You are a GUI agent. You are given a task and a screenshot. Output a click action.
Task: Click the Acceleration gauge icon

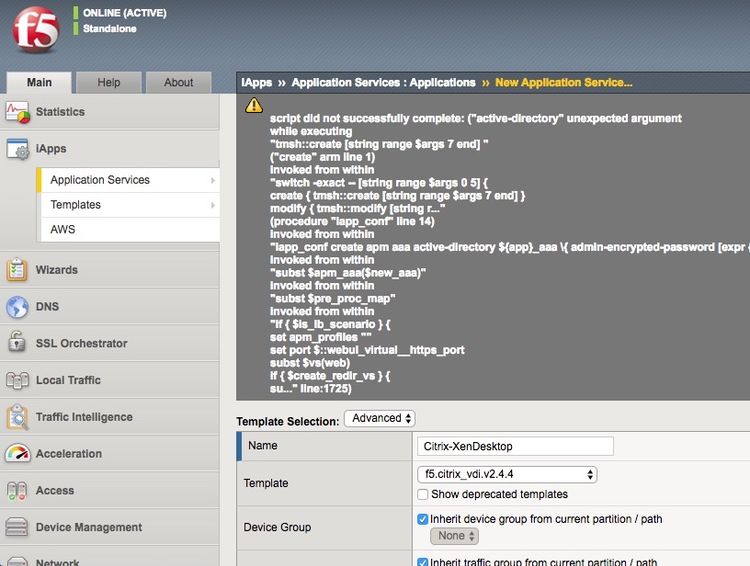pos(17,454)
